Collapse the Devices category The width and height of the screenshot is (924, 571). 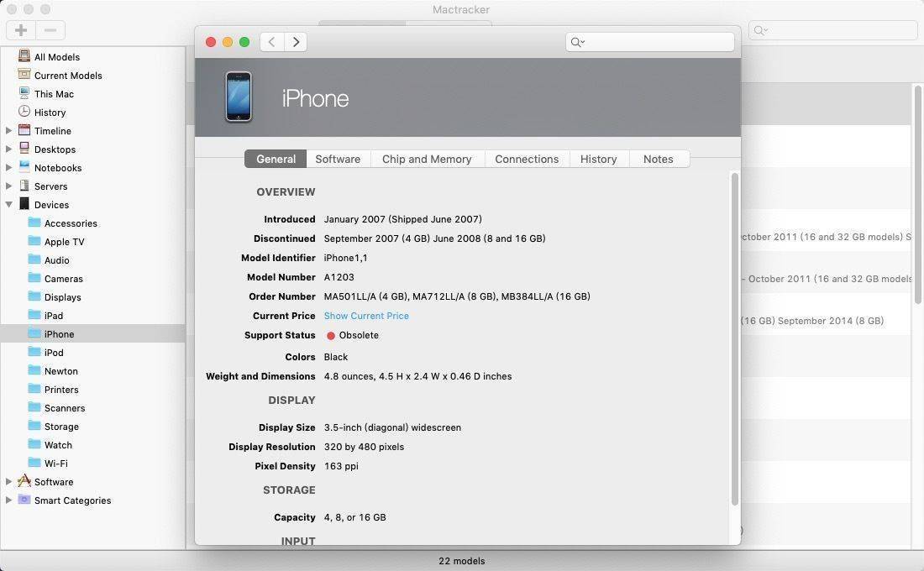pos(9,205)
